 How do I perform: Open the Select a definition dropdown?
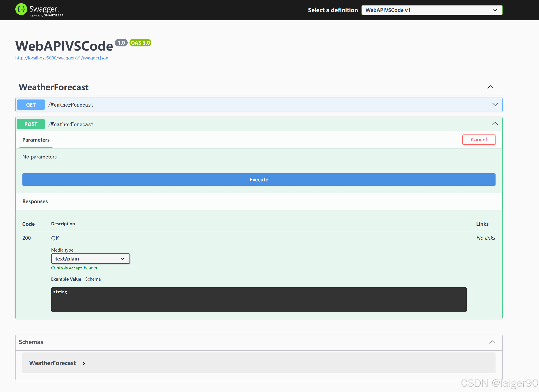pyautogui.click(x=432, y=10)
